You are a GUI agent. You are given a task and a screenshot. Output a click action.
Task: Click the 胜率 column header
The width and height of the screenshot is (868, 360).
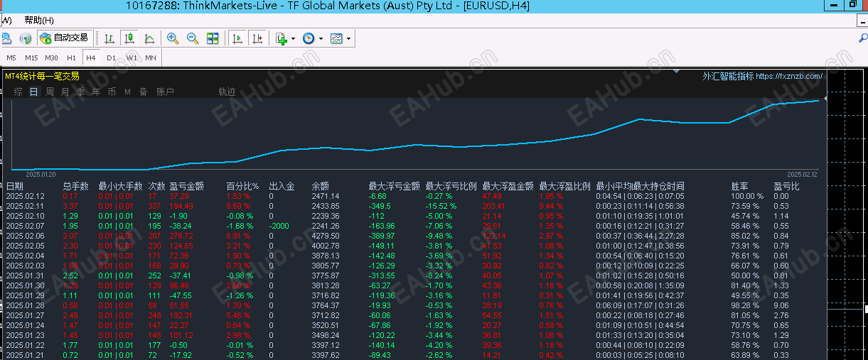(739, 186)
